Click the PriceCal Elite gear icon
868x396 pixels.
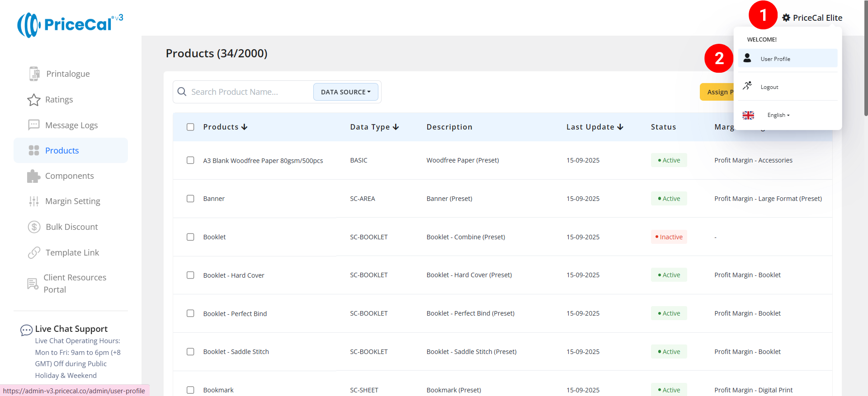point(786,18)
